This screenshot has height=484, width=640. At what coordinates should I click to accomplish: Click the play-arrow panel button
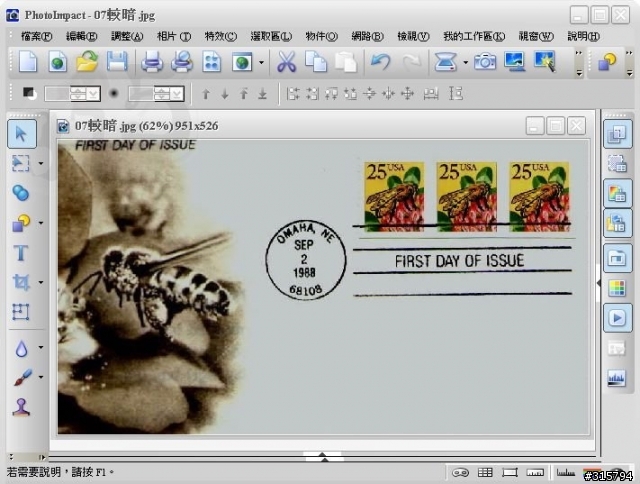pyautogui.click(x=618, y=317)
